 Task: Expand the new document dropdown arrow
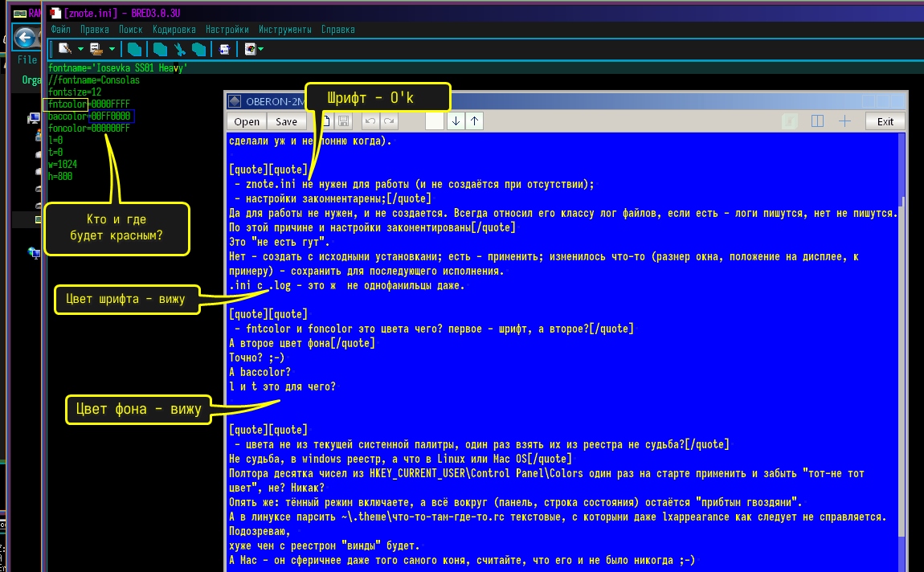[x=80, y=50]
